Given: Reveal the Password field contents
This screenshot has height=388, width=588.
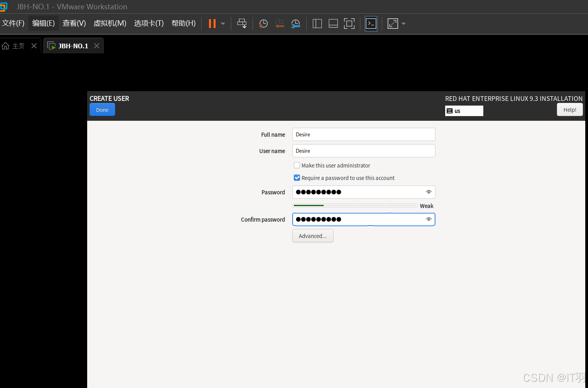Looking at the screenshot, I should coord(428,192).
